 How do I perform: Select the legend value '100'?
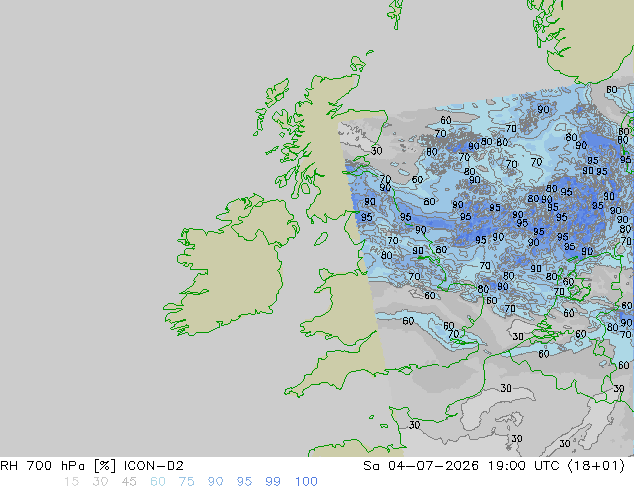click(x=306, y=482)
